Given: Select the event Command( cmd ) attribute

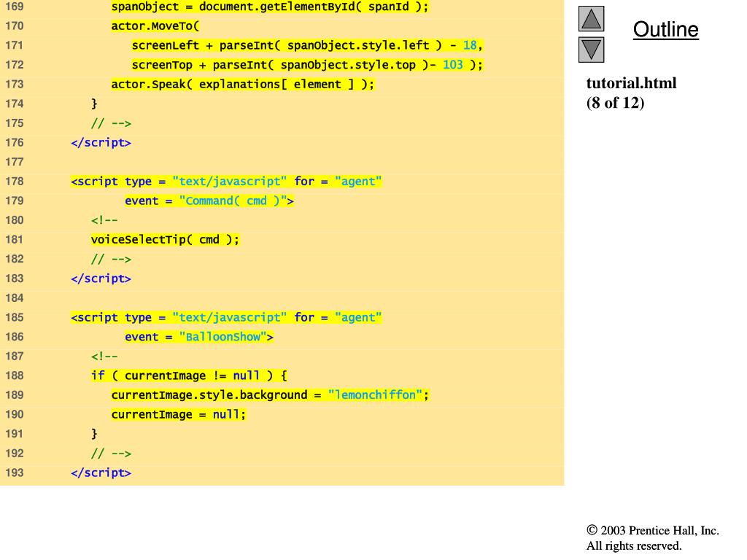Looking at the screenshot, I should (x=209, y=201).
